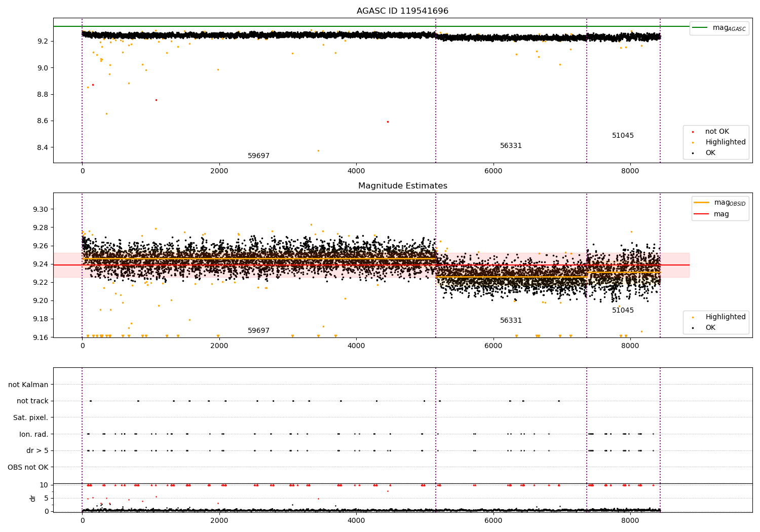The width and height of the screenshot is (760, 532).
Task: Click the AGASC ID 119541696 title
Action: pyautogui.click(x=402, y=11)
